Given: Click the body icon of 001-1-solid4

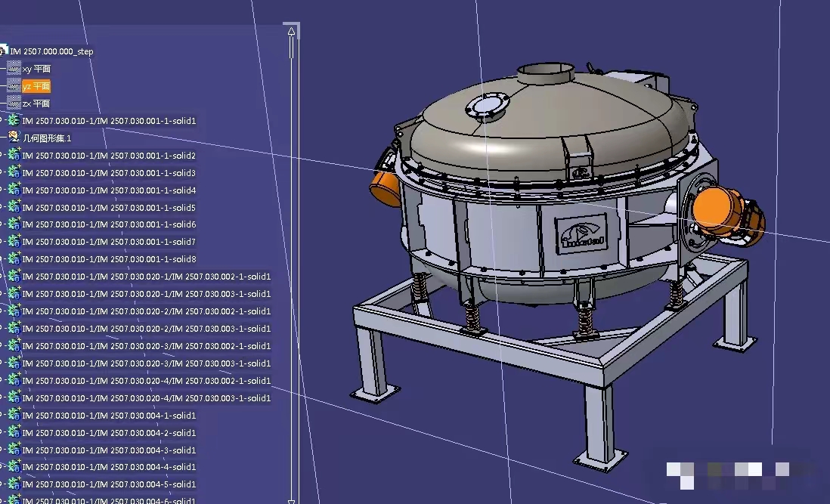Looking at the screenshot, I should (x=14, y=190).
